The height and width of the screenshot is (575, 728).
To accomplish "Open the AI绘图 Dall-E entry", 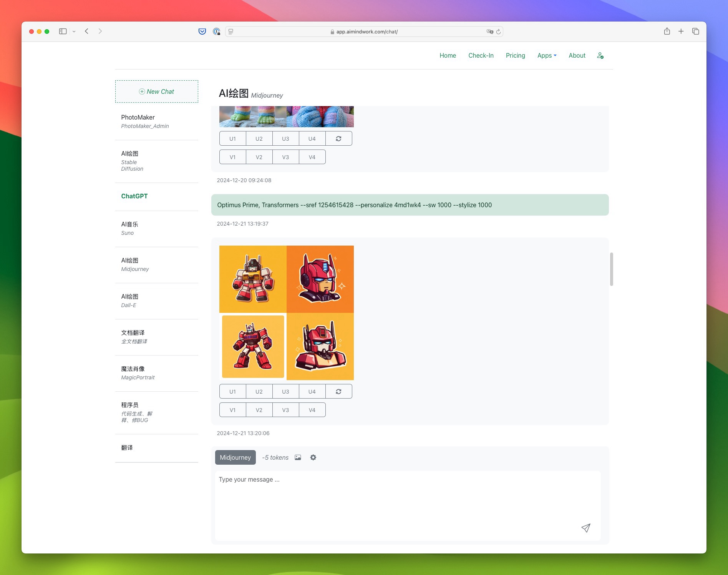I will click(x=157, y=301).
